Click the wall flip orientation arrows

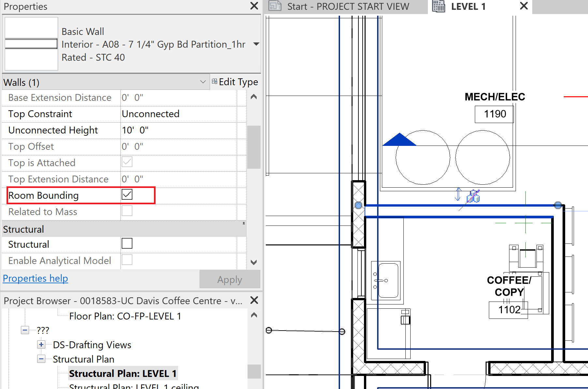coord(458,194)
